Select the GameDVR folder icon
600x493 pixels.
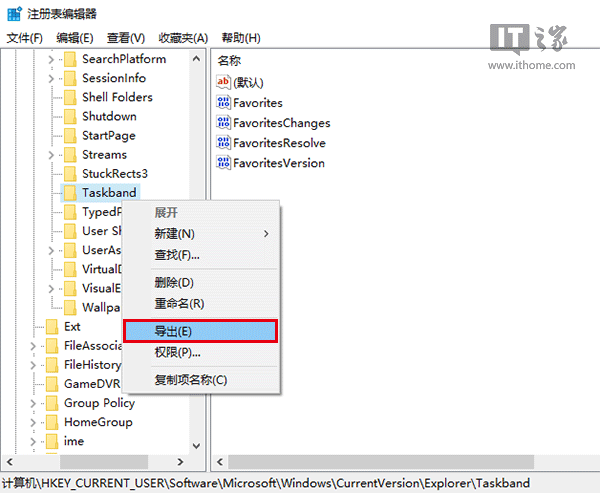click(52, 384)
